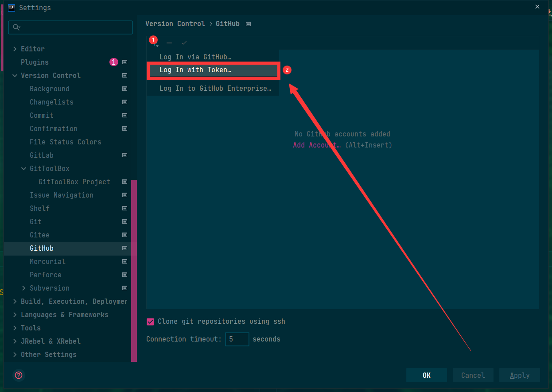This screenshot has width=552, height=392.
Task: Collapse the Version Control section
Action: [x=15, y=75]
